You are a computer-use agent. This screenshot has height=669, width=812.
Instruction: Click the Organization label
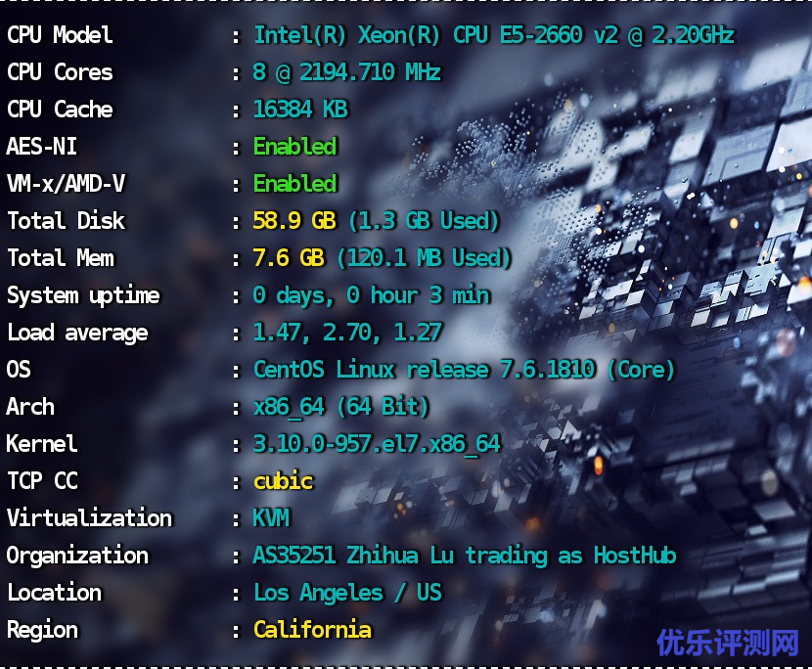(x=77, y=557)
